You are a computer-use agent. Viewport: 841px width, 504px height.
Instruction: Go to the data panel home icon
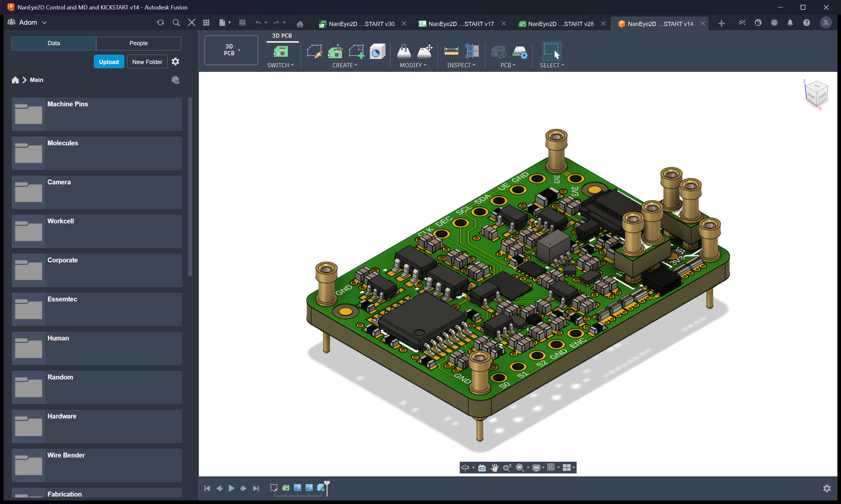pyautogui.click(x=15, y=80)
